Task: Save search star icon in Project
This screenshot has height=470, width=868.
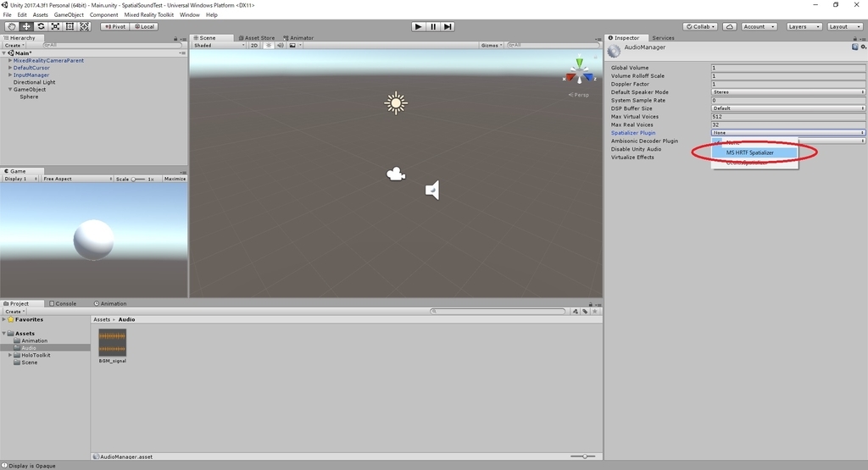Action: point(595,312)
